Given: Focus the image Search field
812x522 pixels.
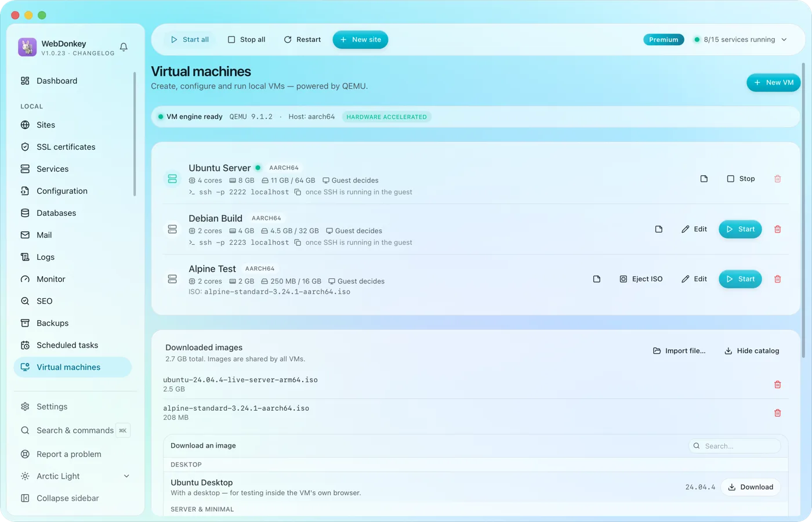Looking at the screenshot, I should [734, 446].
